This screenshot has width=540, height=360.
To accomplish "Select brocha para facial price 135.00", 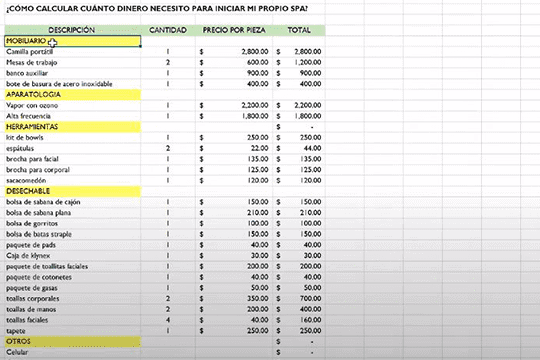I will point(234,159).
